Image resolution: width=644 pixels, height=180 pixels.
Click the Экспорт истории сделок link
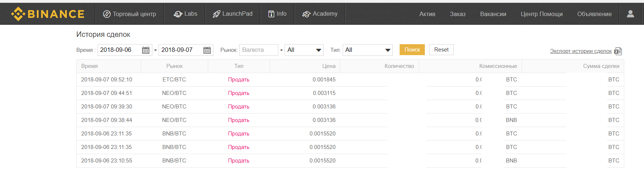tap(580, 51)
